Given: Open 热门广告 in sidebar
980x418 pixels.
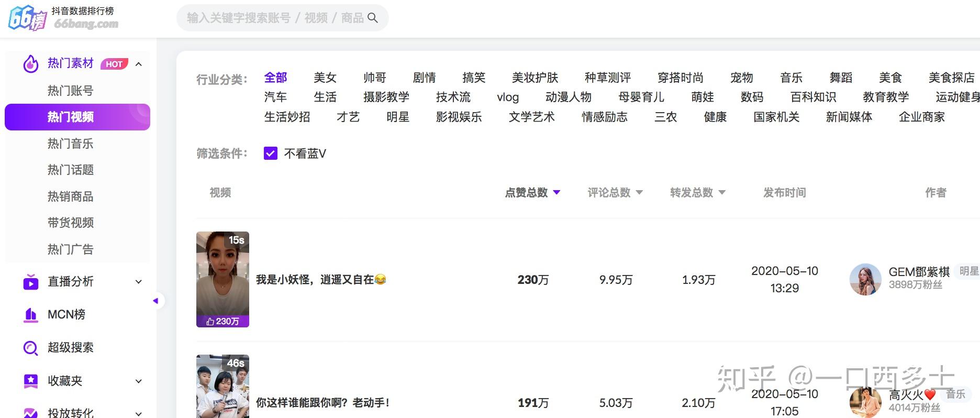Looking at the screenshot, I should [x=71, y=249].
